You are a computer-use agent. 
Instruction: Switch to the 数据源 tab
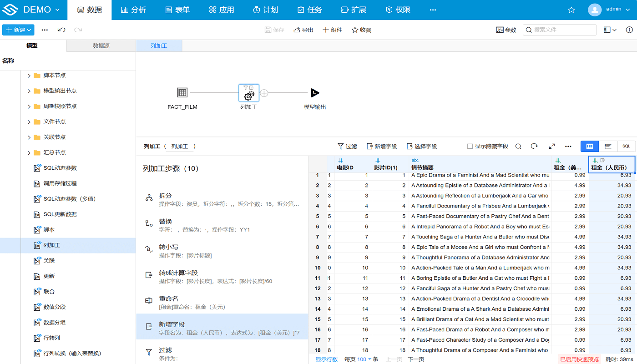click(101, 45)
